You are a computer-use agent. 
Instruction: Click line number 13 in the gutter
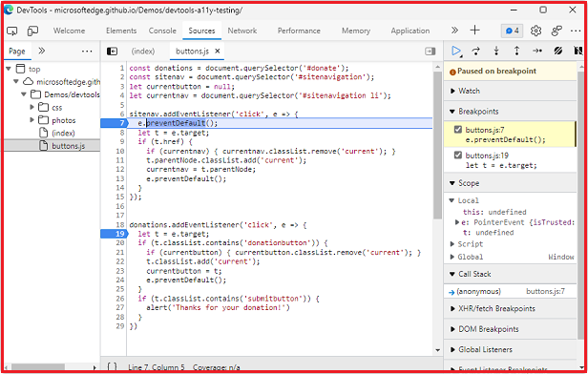pyautogui.click(x=120, y=178)
